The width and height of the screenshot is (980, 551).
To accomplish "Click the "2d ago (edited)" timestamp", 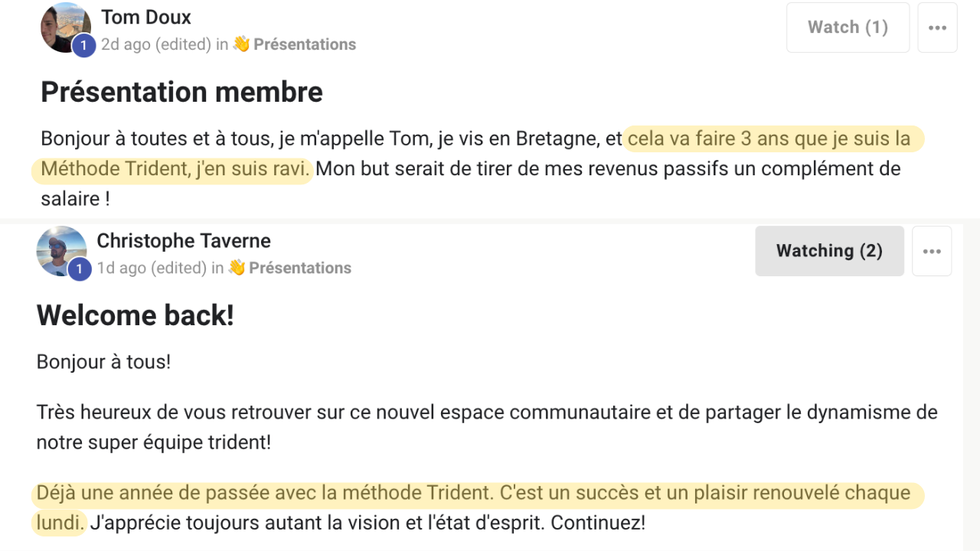I will coord(156,44).
